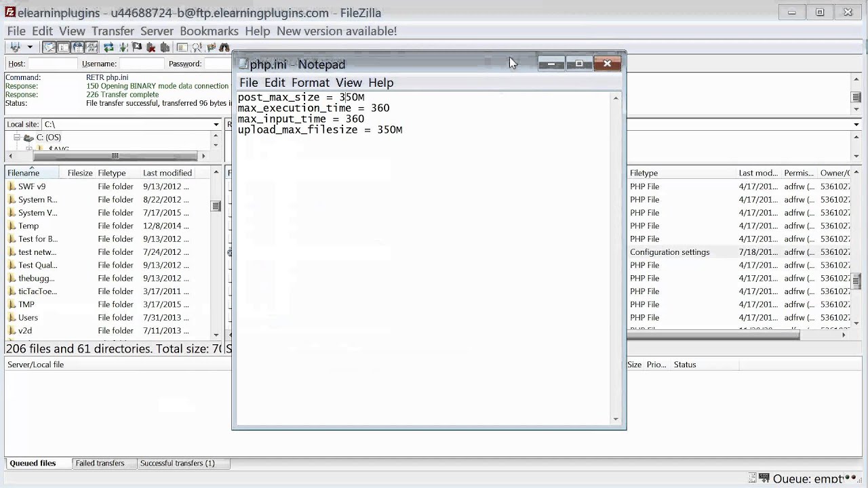Collapse the C: (OS) tree node
868x488 pixels.
pos(17,138)
